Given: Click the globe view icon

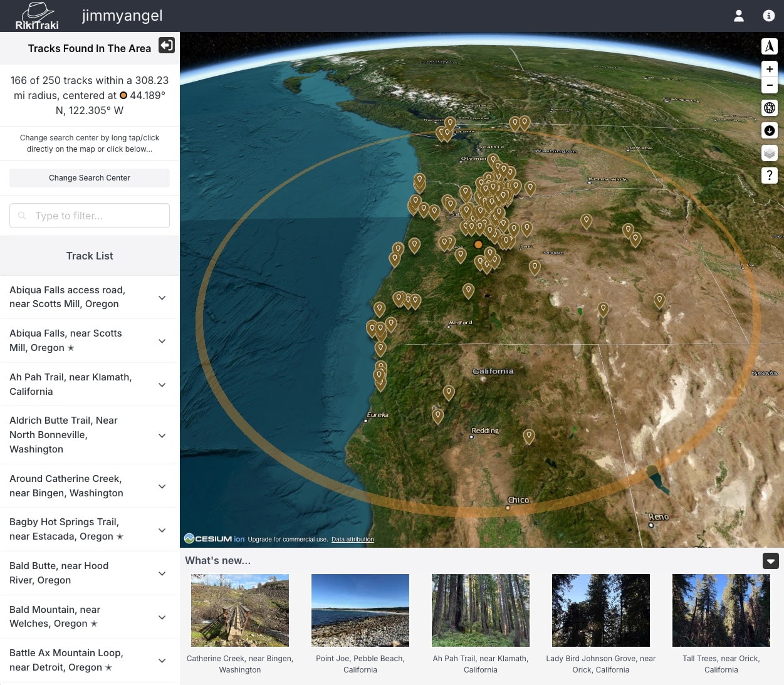Looking at the screenshot, I should tap(770, 108).
